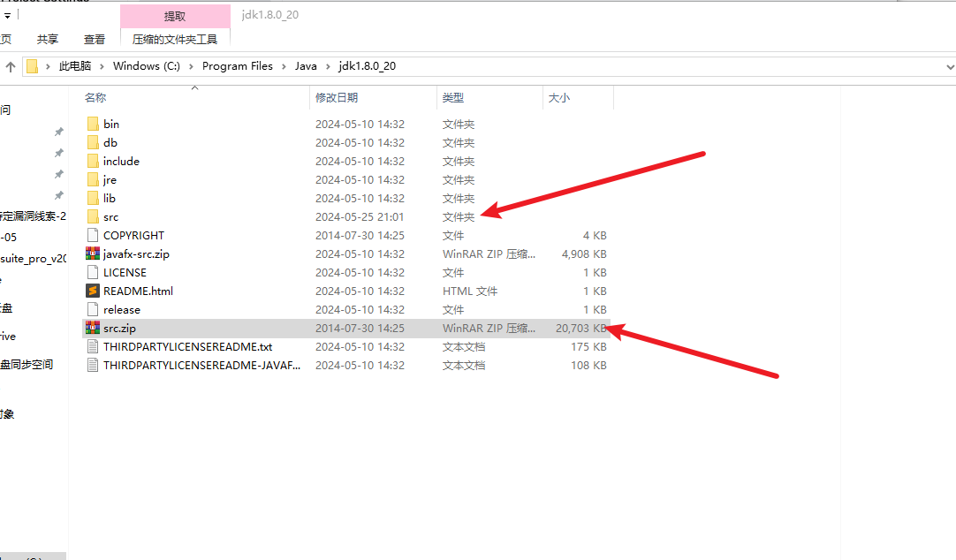Select 盘同步空间 item in navigation pane
The width and height of the screenshot is (956, 560).
coord(27,365)
